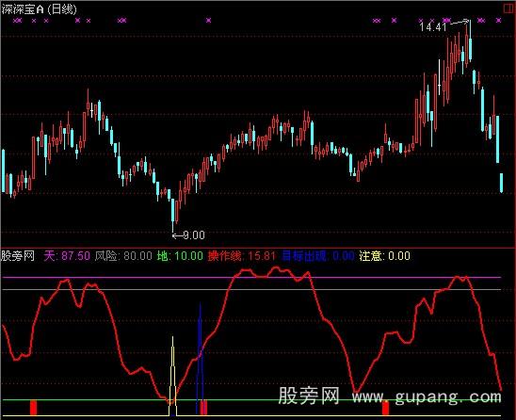Select the 地: 10.00 indicator value
This screenshot has height=420, width=516.
click(x=180, y=256)
